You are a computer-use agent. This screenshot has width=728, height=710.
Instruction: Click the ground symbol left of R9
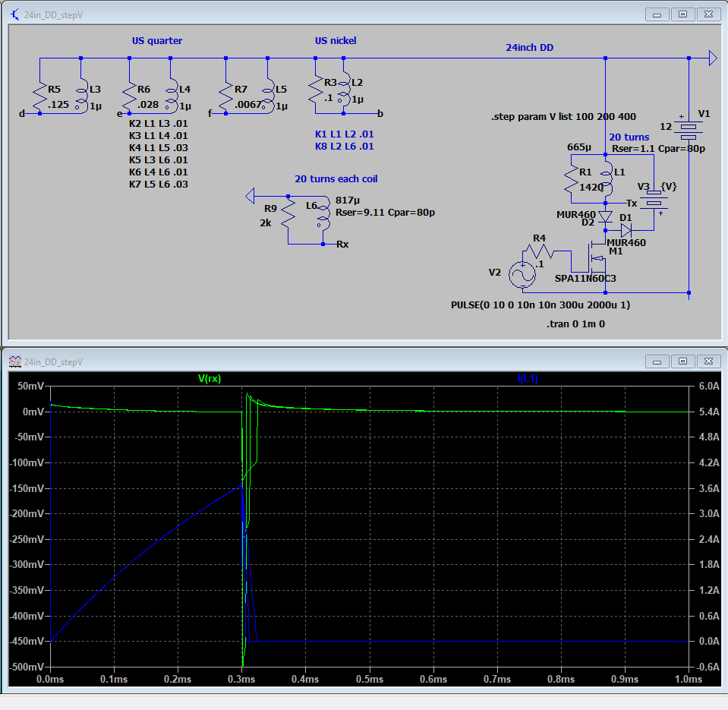250,197
